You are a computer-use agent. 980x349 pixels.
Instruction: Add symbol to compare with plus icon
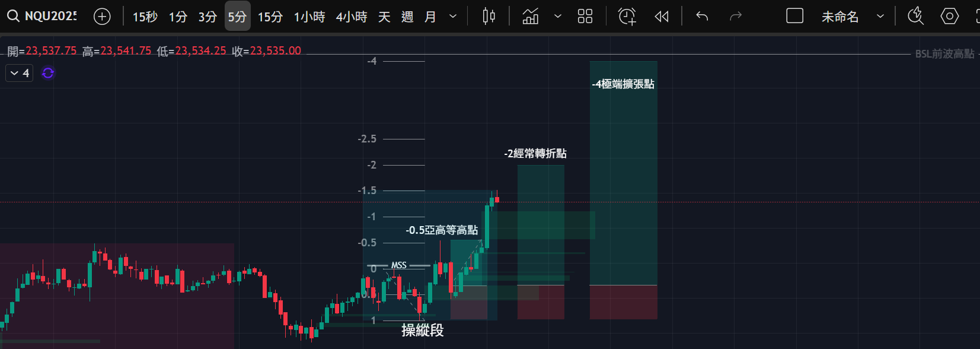pos(102,16)
